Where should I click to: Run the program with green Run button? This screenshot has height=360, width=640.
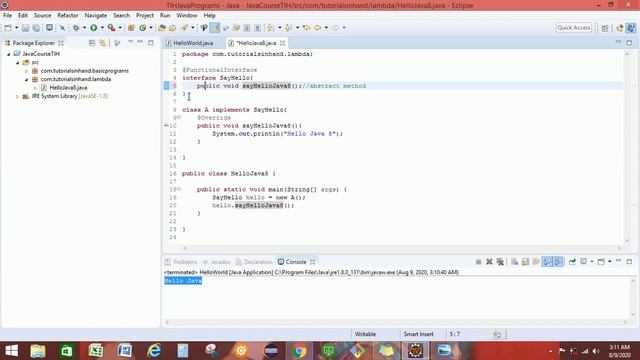(x=93, y=28)
